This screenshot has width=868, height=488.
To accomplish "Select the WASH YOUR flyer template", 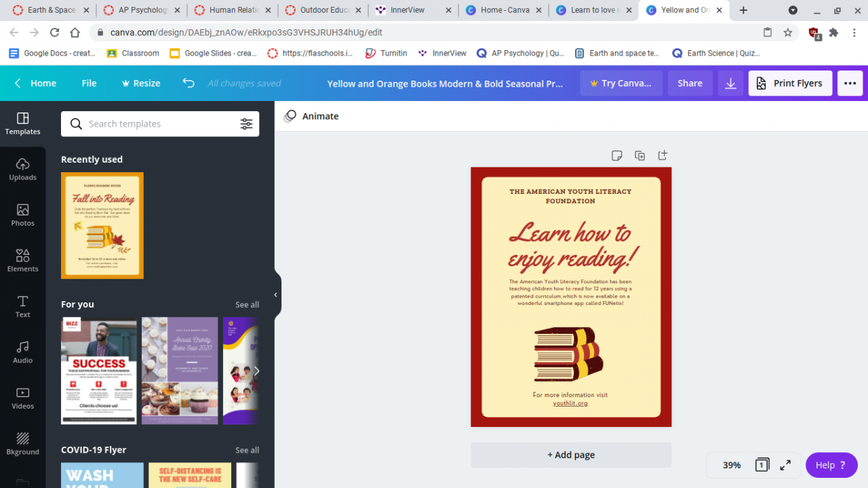I will (102, 475).
